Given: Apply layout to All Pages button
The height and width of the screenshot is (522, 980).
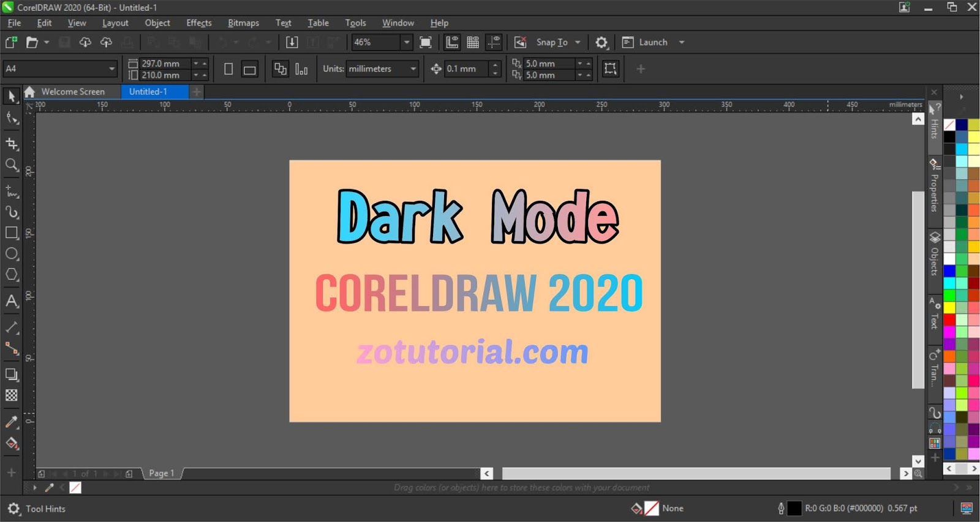Looking at the screenshot, I should 280,69.
